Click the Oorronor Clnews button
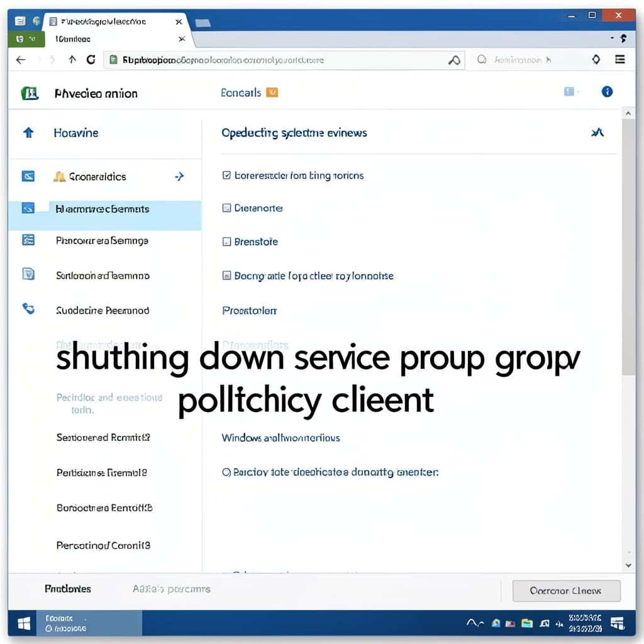This screenshot has height=644, width=644. pos(567,591)
